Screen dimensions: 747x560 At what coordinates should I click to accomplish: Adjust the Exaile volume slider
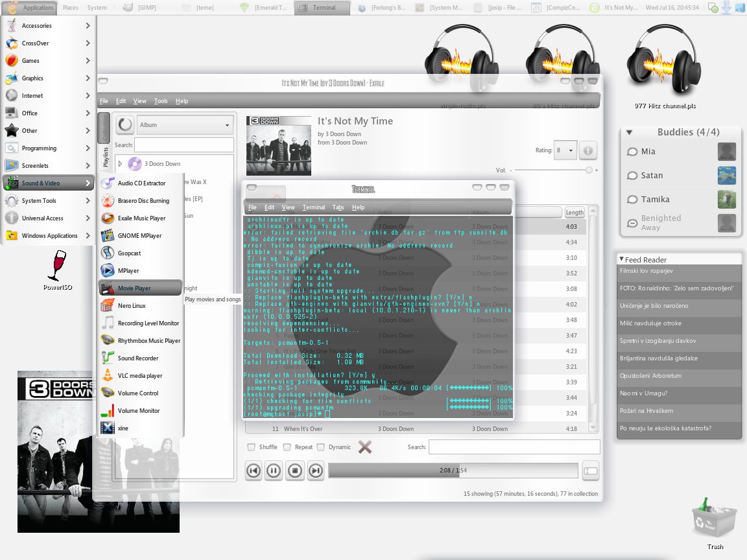pos(554,170)
